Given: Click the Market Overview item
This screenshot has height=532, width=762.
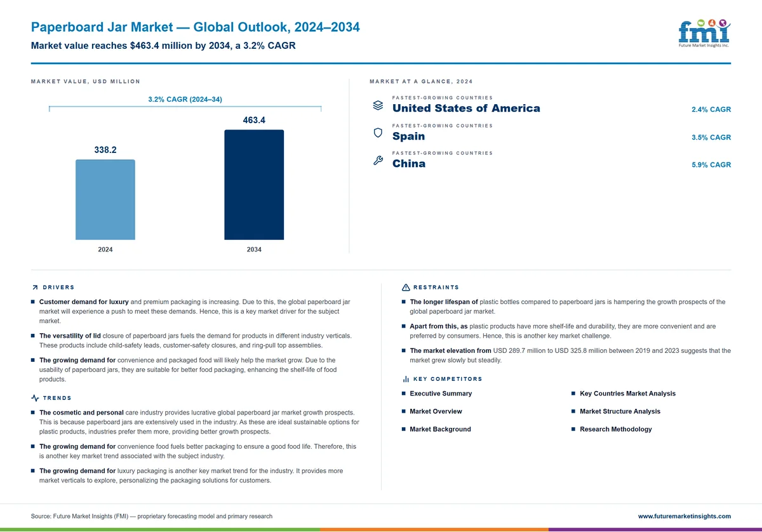Looking at the screenshot, I should click(436, 411).
